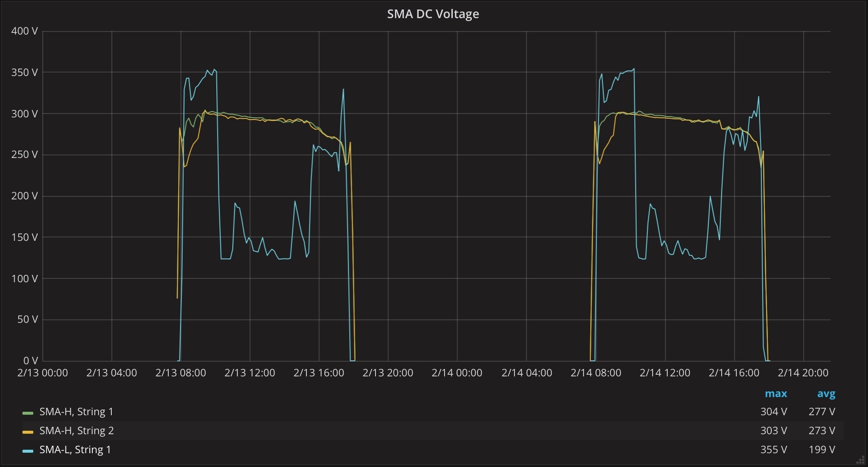The width and height of the screenshot is (868, 467).
Task: Click green color swatch for SMA-H String 1
Action: pos(28,413)
